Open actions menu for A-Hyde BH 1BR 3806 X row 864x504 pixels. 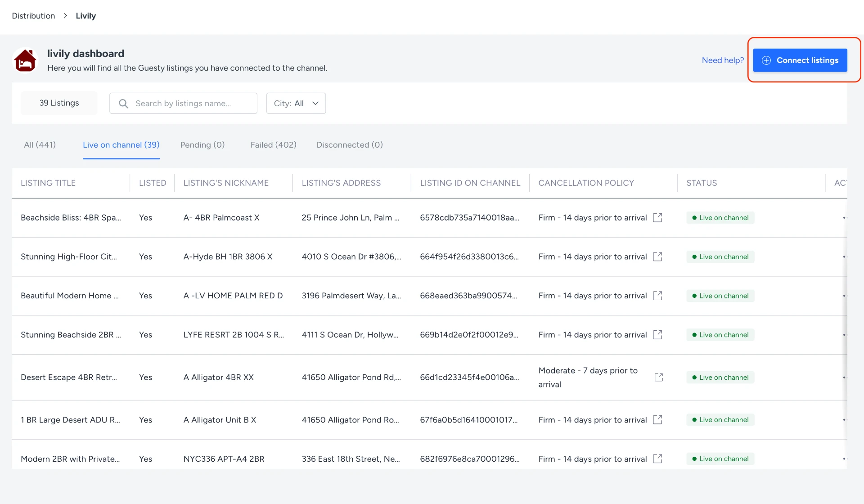click(845, 257)
